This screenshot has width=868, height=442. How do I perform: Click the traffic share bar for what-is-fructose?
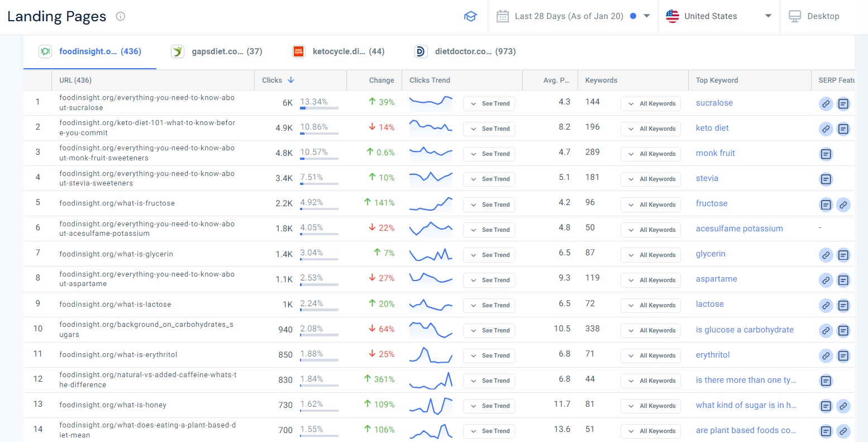point(319,209)
